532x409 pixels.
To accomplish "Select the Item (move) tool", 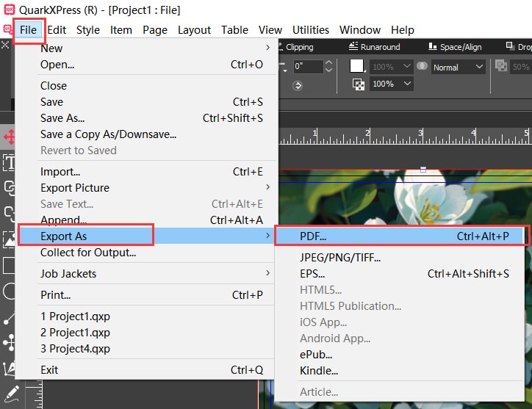I will (9, 137).
